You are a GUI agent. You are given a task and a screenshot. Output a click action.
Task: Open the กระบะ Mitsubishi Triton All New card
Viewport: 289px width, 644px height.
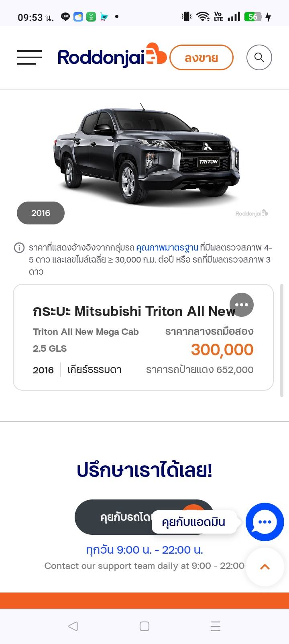[143, 337]
